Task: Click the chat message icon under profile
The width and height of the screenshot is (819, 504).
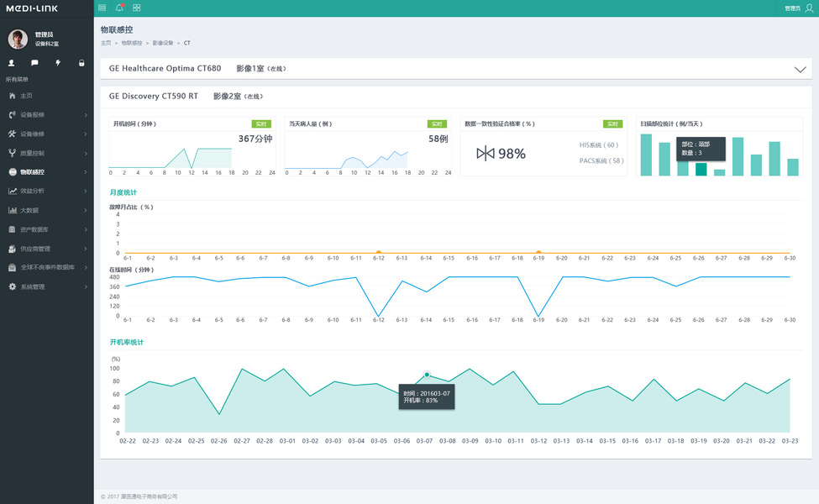Action: (x=34, y=63)
